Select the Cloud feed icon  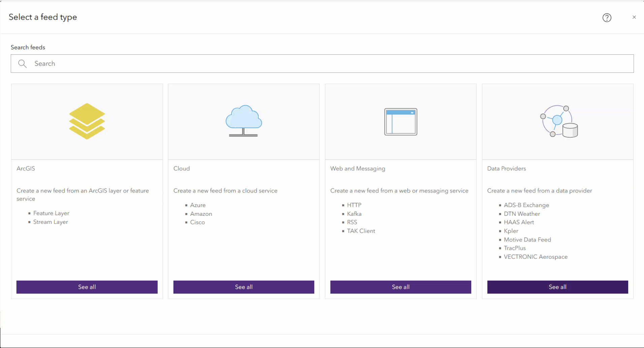pos(244,121)
